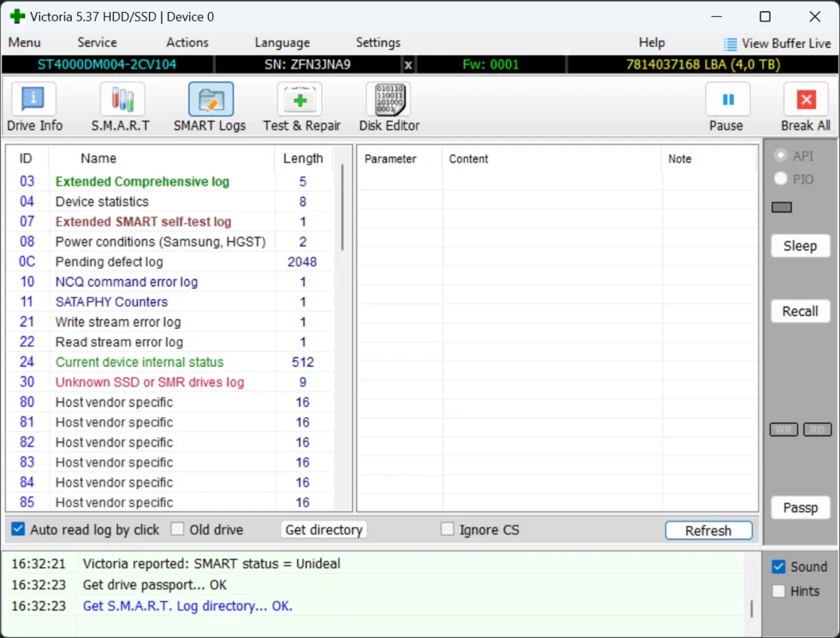The height and width of the screenshot is (638, 840).
Task: Select the PIO radio button
Action: (x=781, y=179)
